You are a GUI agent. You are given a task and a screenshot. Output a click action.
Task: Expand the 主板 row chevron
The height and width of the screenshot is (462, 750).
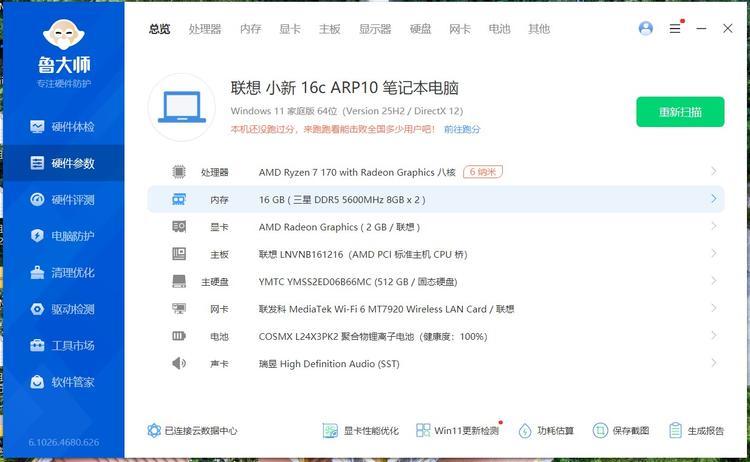pyautogui.click(x=714, y=253)
